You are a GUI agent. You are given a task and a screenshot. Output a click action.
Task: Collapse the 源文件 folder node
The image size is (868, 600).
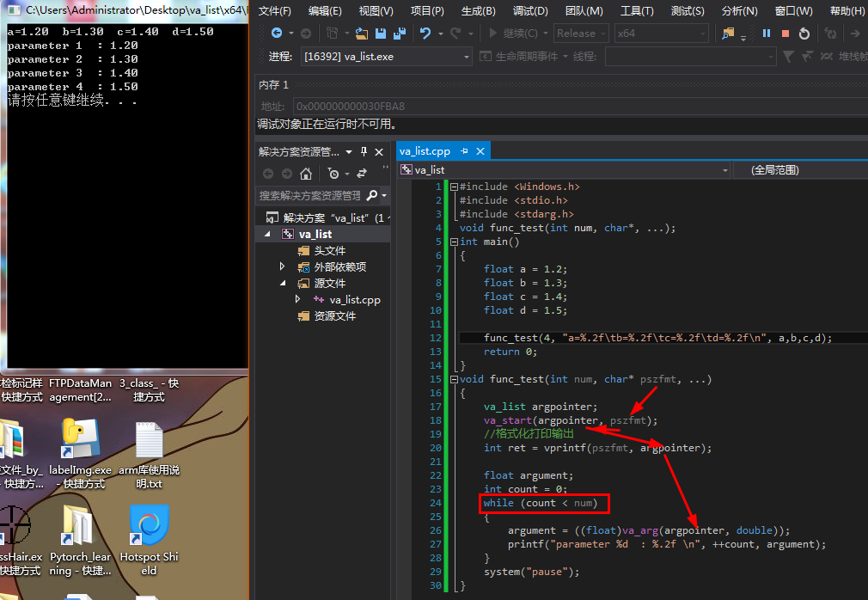click(283, 284)
